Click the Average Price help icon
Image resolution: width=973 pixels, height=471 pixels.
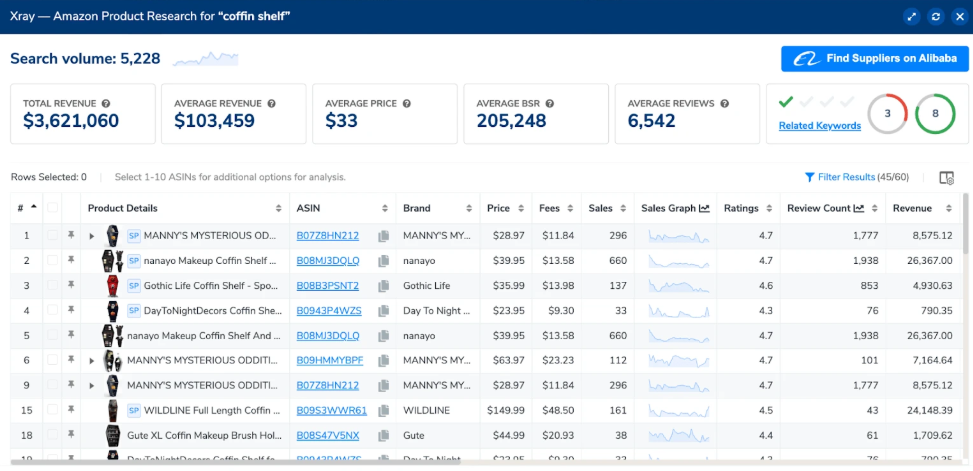406,104
